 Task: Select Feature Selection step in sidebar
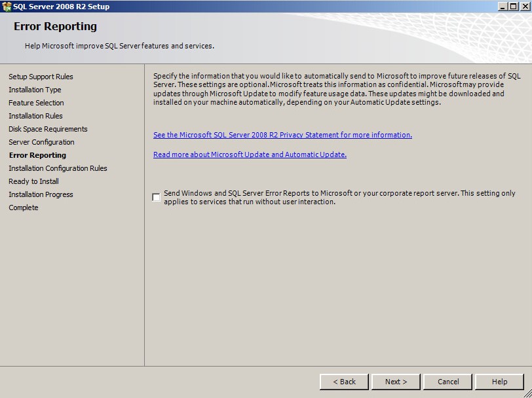[x=36, y=103]
